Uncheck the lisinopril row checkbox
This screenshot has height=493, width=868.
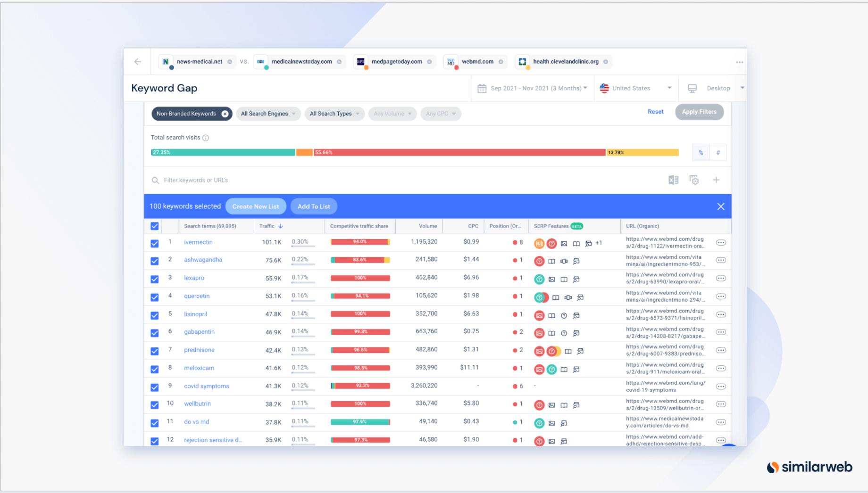click(x=154, y=315)
